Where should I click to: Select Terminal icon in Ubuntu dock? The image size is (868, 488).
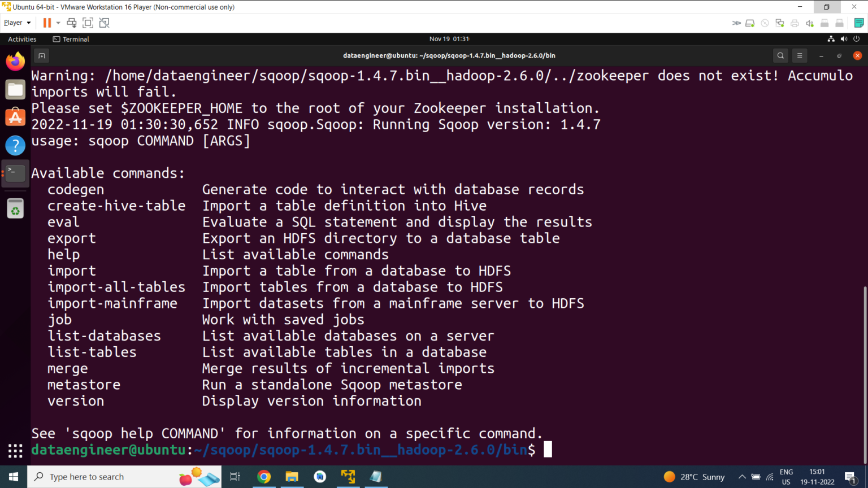coord(15,173)
